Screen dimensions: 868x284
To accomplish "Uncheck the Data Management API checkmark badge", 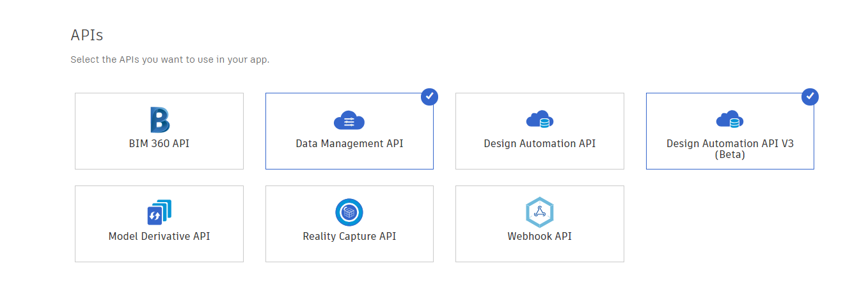I will pos(430,97).
